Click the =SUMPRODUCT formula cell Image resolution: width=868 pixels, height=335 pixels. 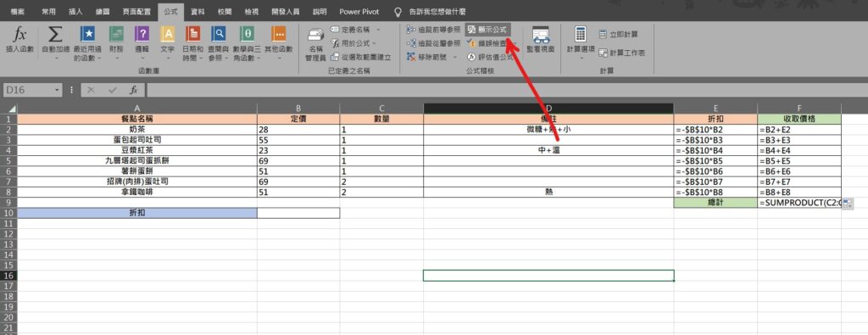(799, 203)
